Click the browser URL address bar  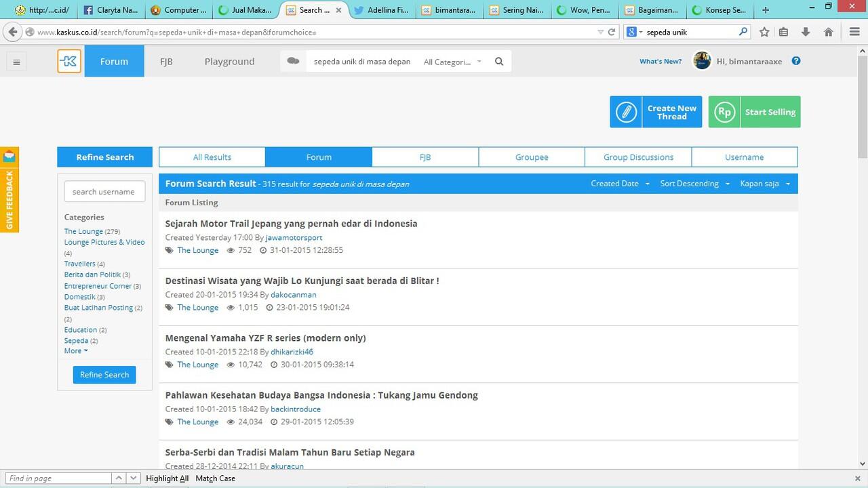(x=315, y=32)
